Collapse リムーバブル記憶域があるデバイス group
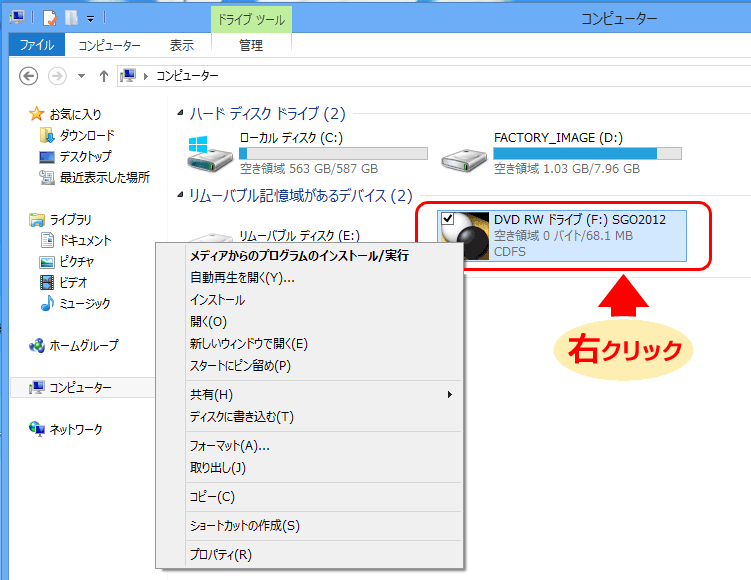The image size is (751, 580). 180,194
